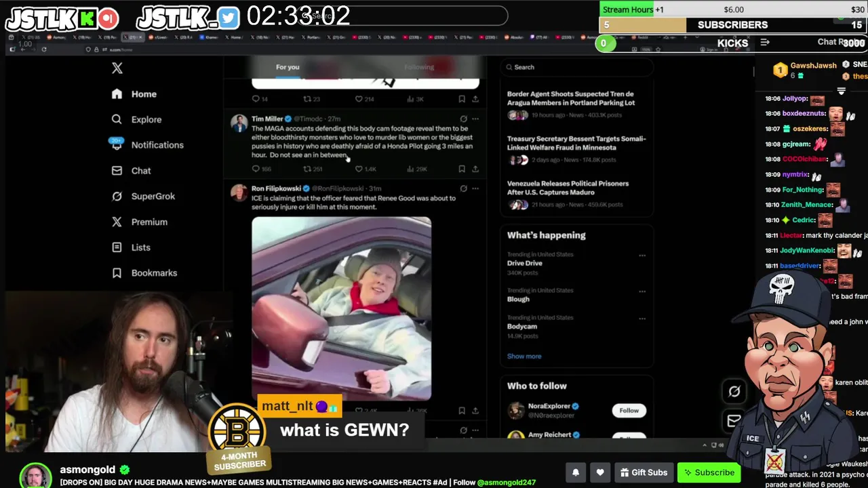Open Bookmarks in X sidebar

(144, 273)
